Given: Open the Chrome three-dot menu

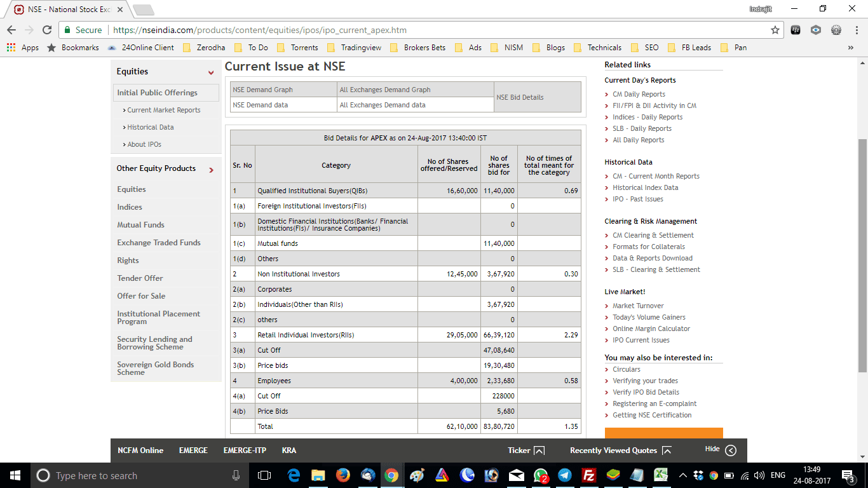Looking at the screenshot, I should coord(856,30).
